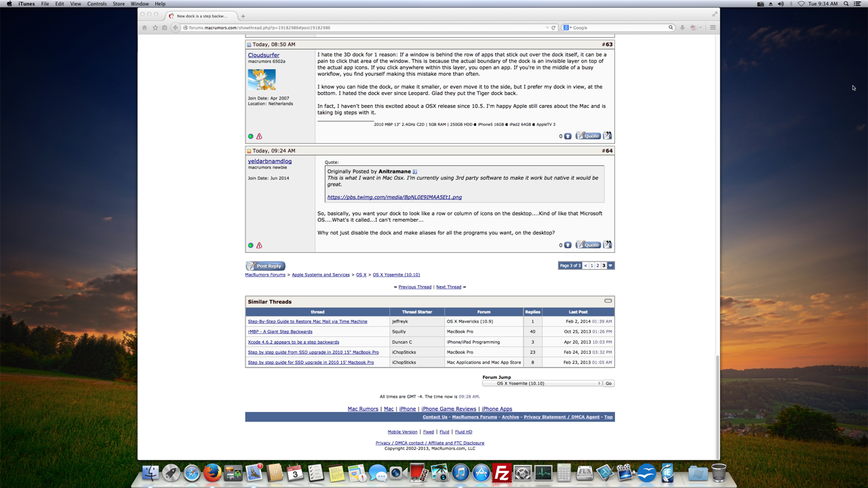Click the Firefox icon in the dock
This screenshot has height=488, width=868.
click(x=212, y=472)
